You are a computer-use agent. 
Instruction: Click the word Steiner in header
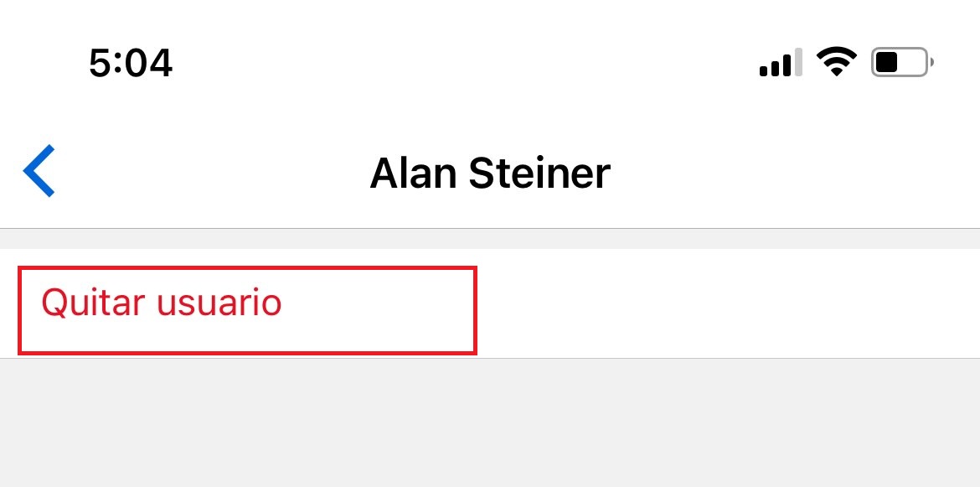click(x=539, y=173)
